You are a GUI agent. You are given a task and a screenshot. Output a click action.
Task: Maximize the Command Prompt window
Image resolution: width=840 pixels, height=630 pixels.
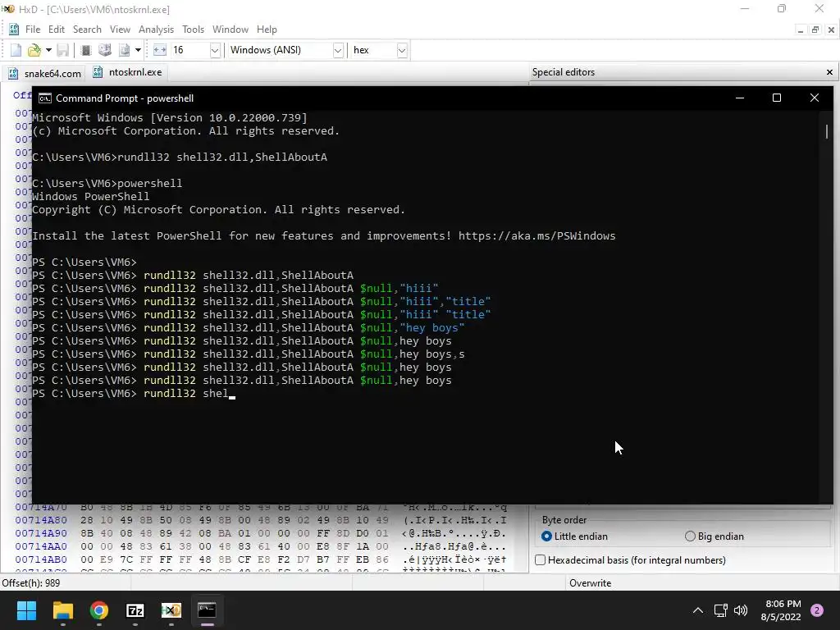coord(777,98)
